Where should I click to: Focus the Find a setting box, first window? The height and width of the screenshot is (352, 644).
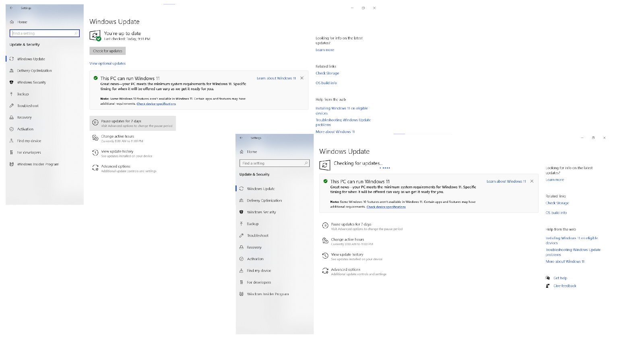pos(45,33)
